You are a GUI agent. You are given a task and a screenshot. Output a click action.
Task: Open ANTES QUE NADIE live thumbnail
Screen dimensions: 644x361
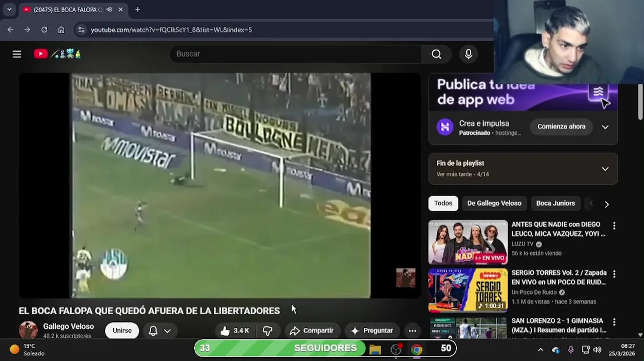tap(468, 242)
